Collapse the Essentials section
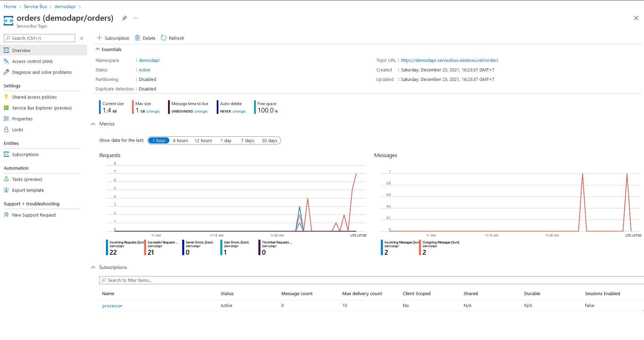The height and width of the screenshot is (340, 644). click(98, 49)
